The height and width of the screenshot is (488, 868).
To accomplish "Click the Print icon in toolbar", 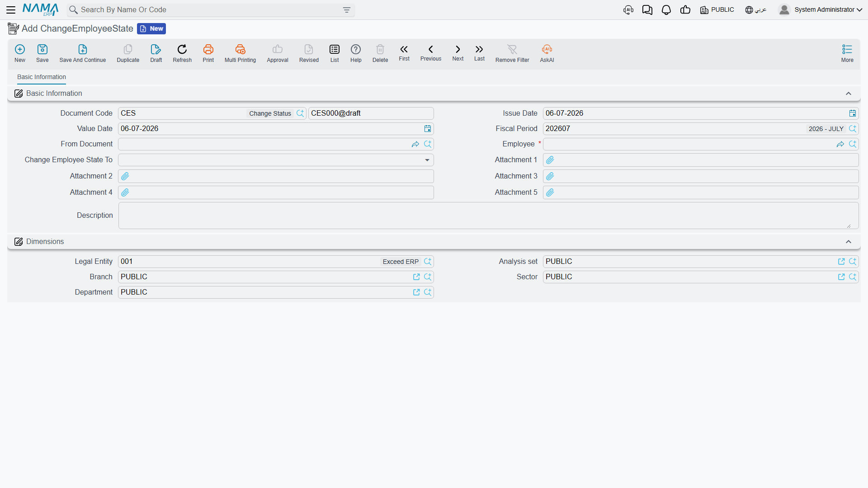I will click(x=208, y=49).
